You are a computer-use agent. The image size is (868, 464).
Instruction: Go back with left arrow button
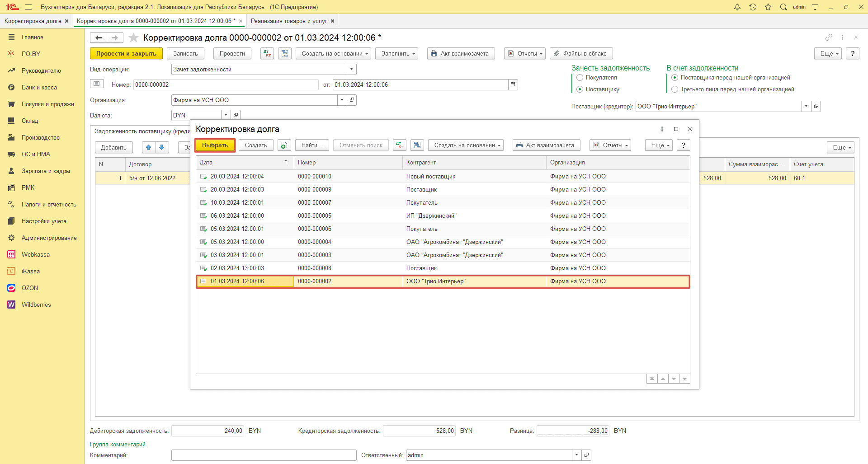(x=99, y=38)
